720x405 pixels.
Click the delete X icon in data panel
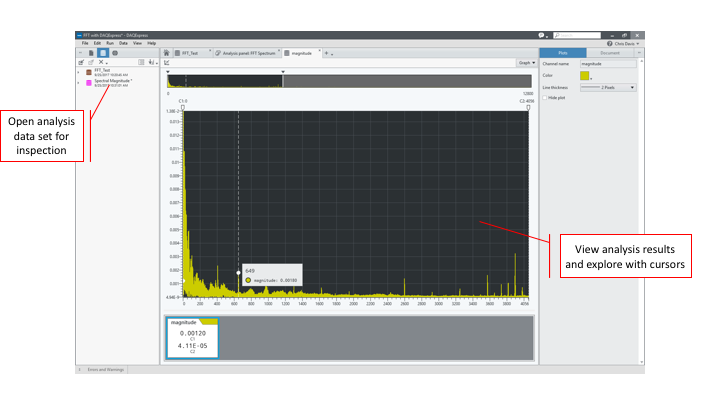coord(101,62)
